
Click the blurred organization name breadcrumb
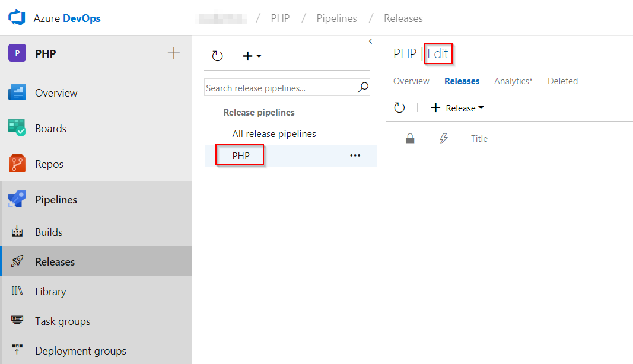(221, 18)
